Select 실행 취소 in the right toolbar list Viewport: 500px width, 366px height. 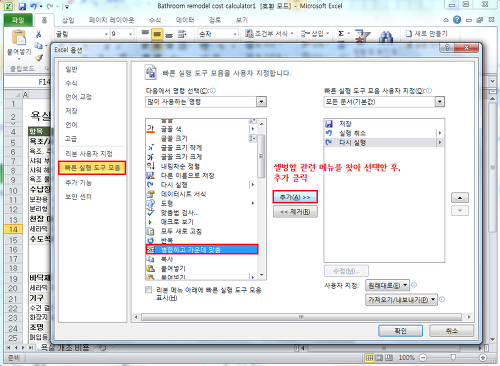384,133
